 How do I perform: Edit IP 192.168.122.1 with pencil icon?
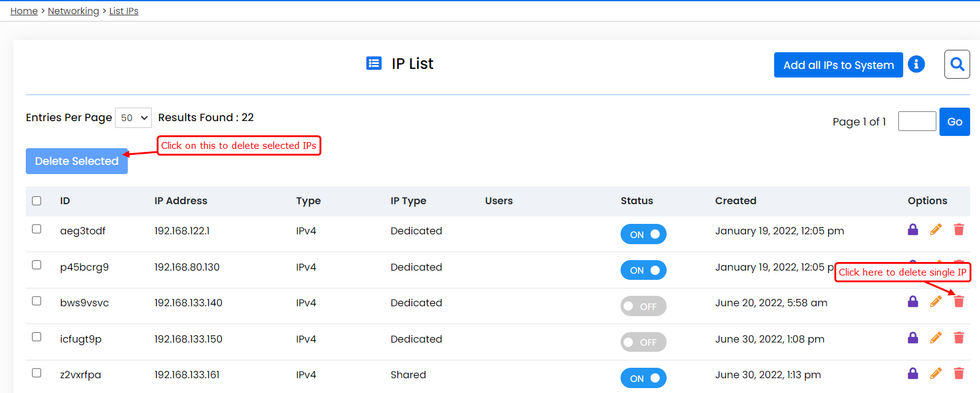[936, 229]
